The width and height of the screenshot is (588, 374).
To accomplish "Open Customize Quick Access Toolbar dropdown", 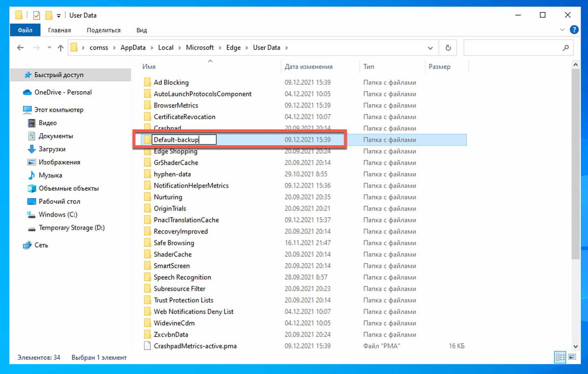I will click(x=58, y=16).
